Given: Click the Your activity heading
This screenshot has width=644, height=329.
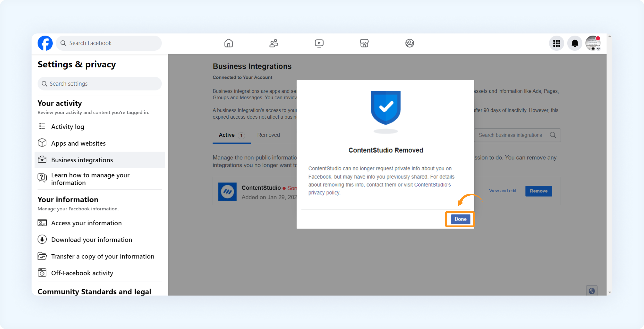Looking at the screenshot, I should point(60,103).
